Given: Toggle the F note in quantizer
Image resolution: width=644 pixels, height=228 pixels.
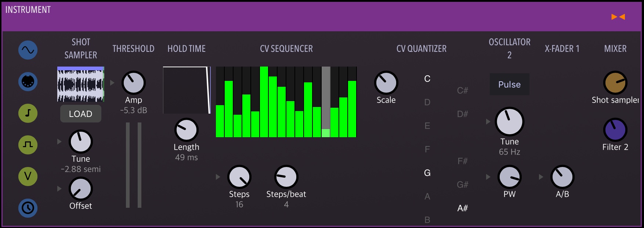Looking at the screenshot, I should pyautogui.click(x=427, y=149).
